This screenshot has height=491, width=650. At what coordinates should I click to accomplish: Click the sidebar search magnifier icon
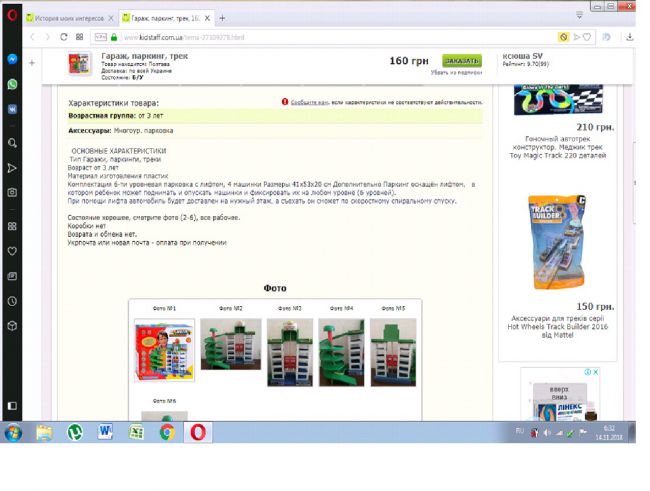pyautogui.click(x=12, y=143)
